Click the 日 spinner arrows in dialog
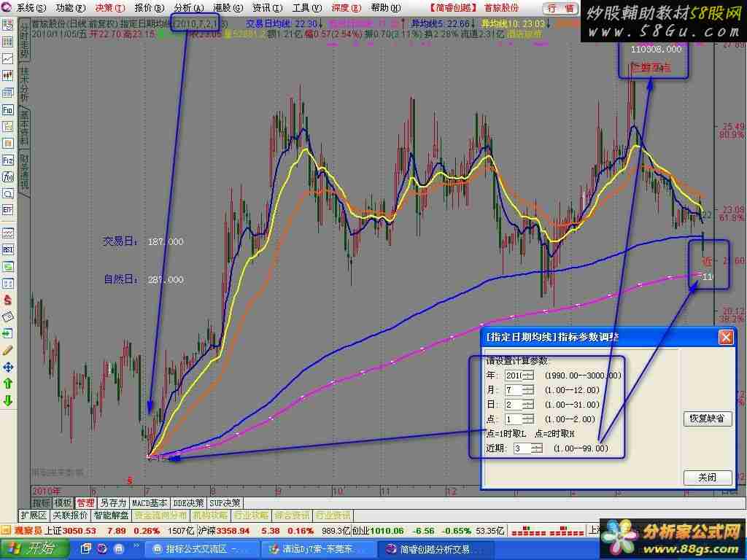 [x=528, y=405]
